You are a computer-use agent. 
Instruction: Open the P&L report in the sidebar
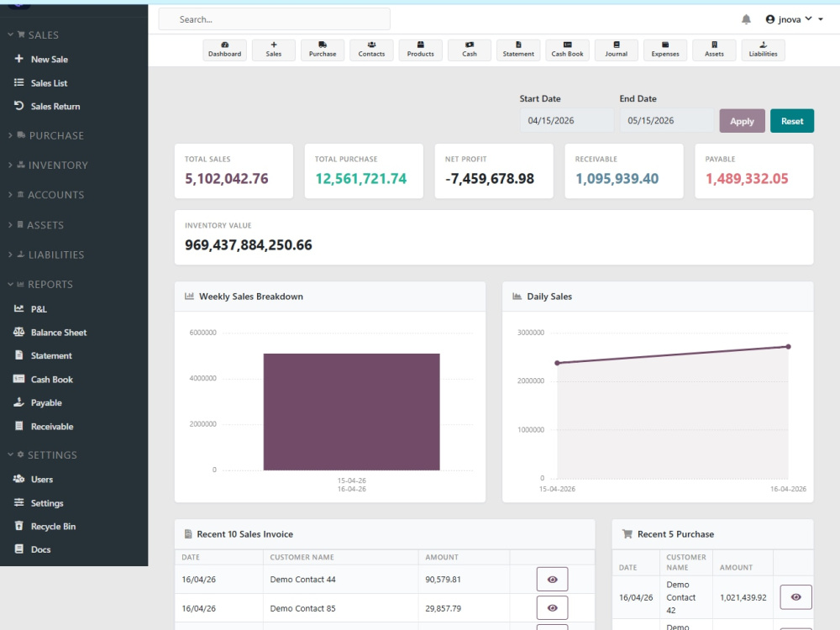[30, 308]
